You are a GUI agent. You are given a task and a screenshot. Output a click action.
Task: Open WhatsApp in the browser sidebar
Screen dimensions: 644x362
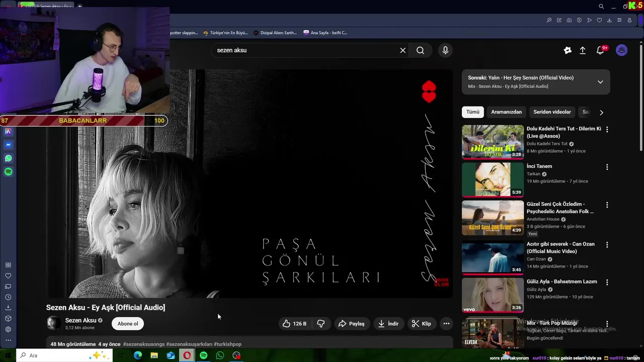(8, 158)
